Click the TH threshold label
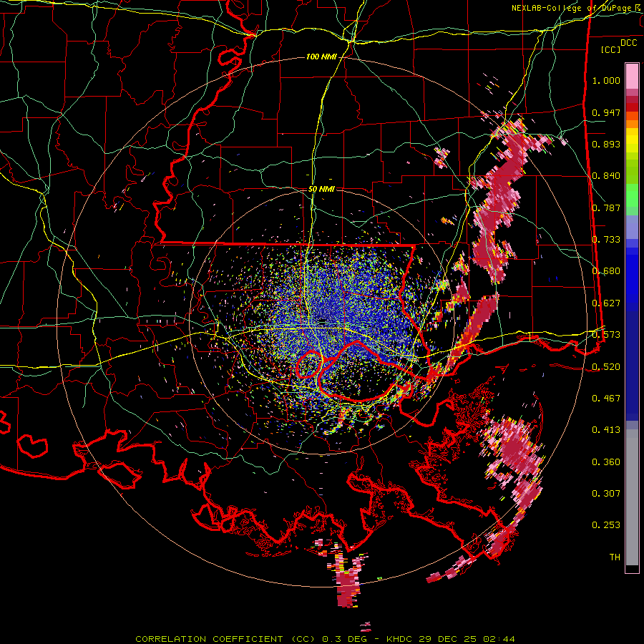 [615, 557]
